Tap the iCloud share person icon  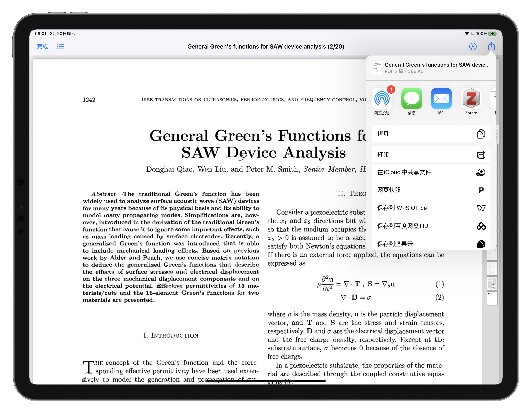click(x=481, y=172)
